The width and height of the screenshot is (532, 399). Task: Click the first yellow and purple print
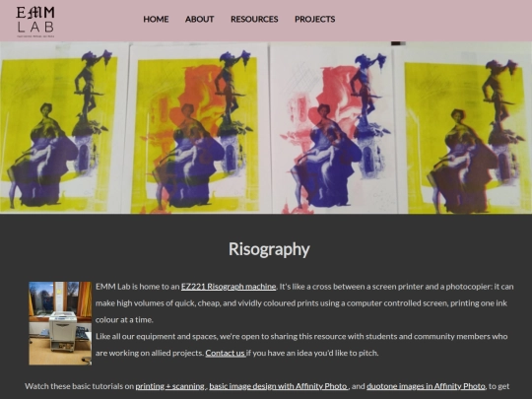(59, 131)
